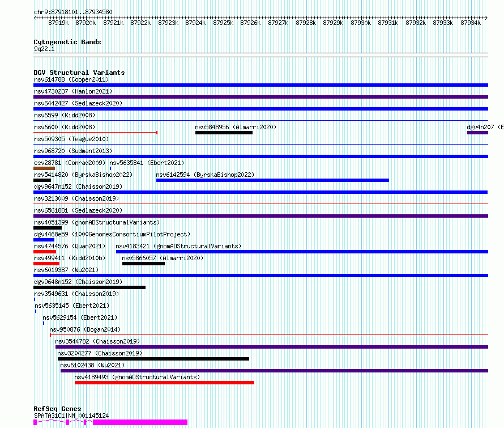The height and width of the screenshot is (428, 504).
Task: Click esv28781 (Conrad2009) label
Action: [70, 163]
